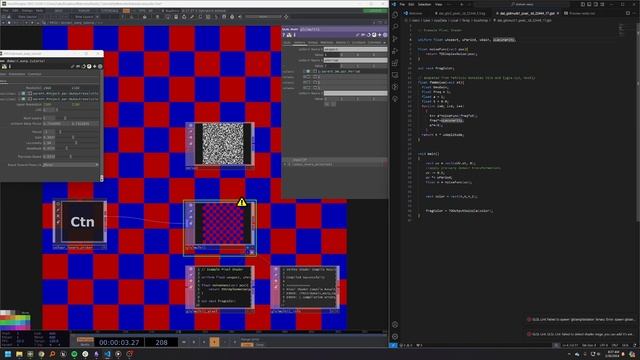Open Spotify from the taskbar
Image resolution: width=640 pixels, height=360 pixels.
point(74,354)
